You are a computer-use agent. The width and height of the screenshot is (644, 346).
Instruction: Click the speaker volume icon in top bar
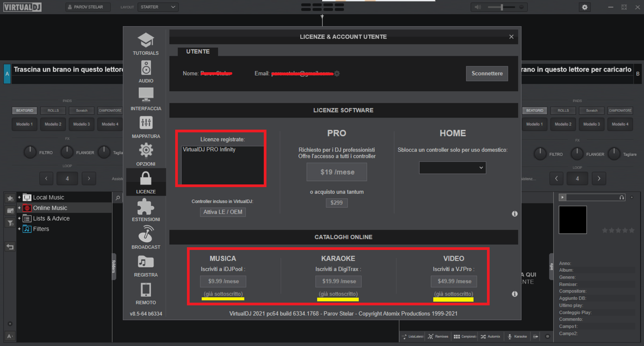point(477,7)
